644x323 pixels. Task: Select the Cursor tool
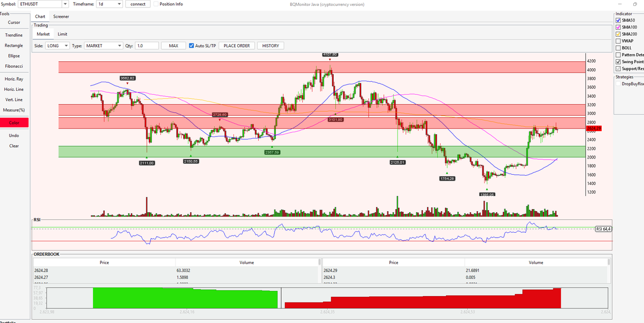coord(14,23)
